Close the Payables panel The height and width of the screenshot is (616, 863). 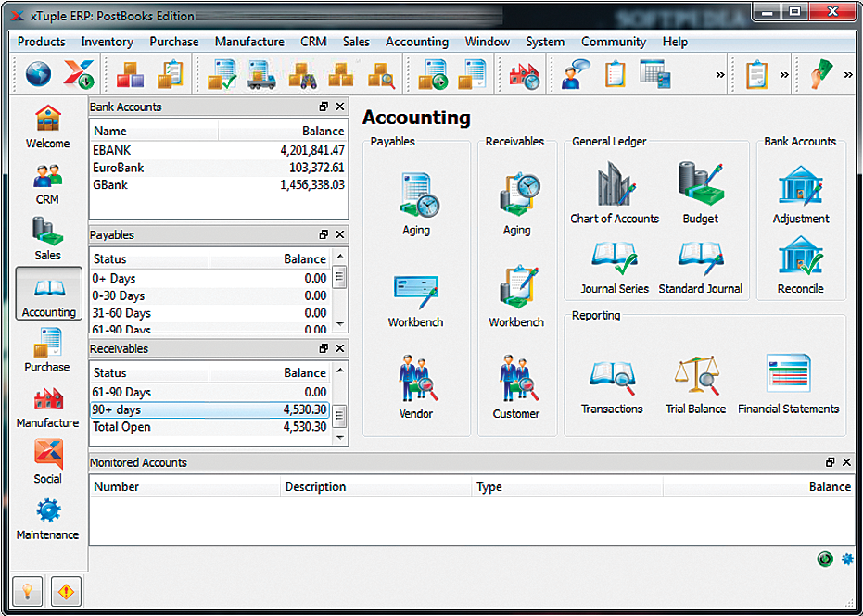coord(339,234)
